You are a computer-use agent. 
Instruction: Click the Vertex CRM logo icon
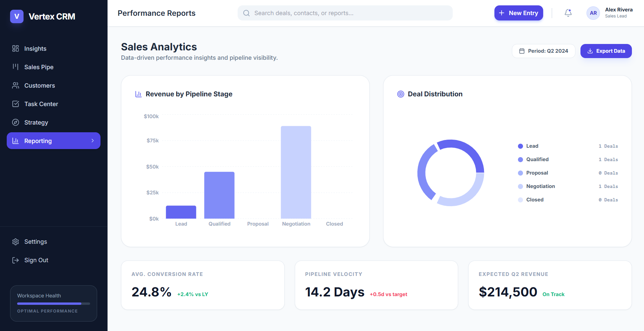click(17, 16)
